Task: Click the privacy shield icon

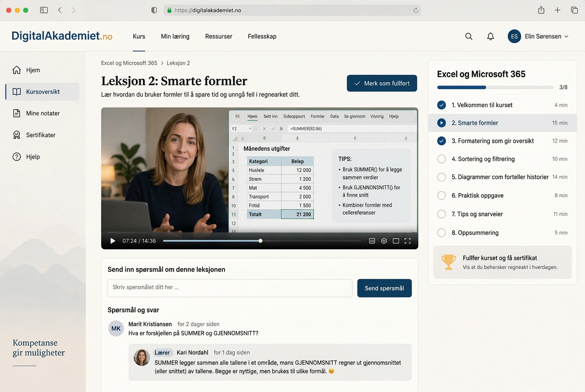Action: coord(154,10)
